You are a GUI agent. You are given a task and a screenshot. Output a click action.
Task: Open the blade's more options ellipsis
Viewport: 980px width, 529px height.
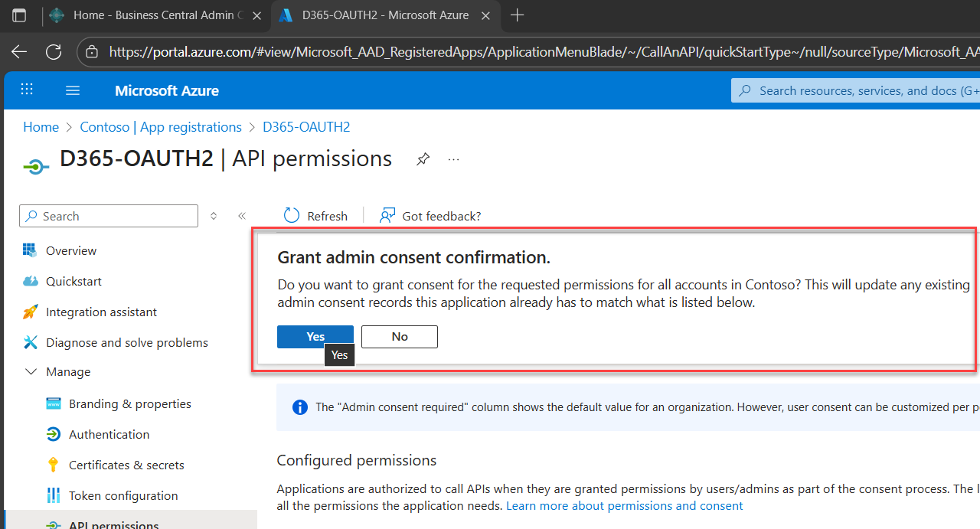point(453,159)
